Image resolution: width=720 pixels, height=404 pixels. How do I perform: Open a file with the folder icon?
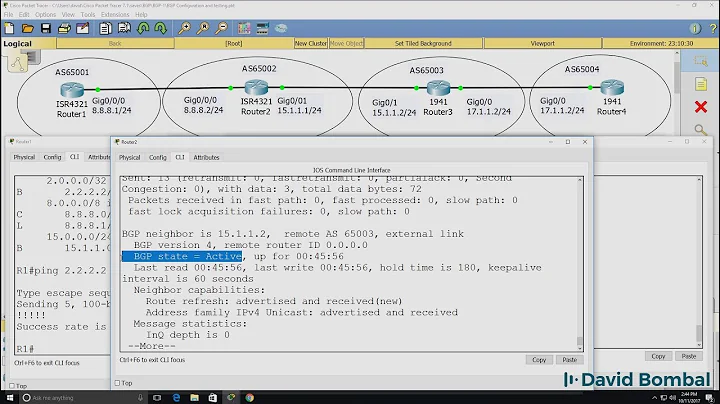coord(28,28)
